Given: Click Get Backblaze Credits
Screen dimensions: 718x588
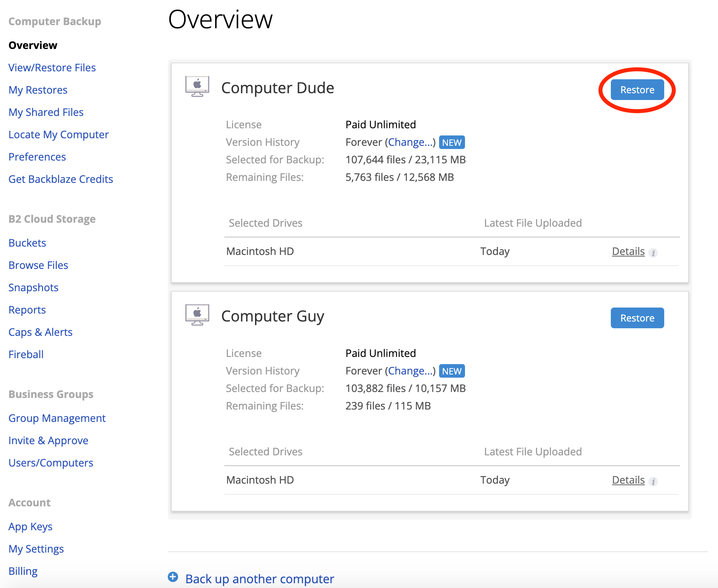Looking at the screenshot, I should click(61, 179).
